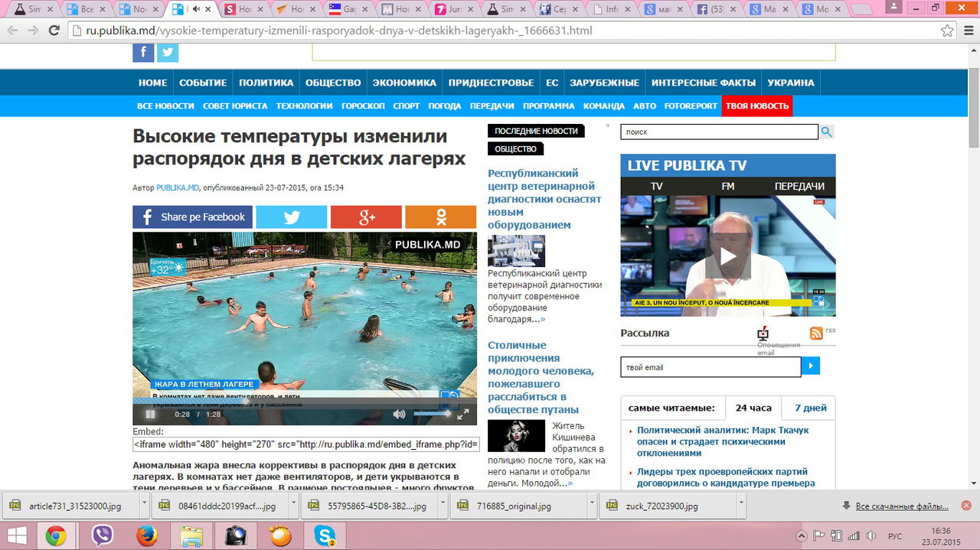Open Viber from the taskbar

click(x=102, y=535)
